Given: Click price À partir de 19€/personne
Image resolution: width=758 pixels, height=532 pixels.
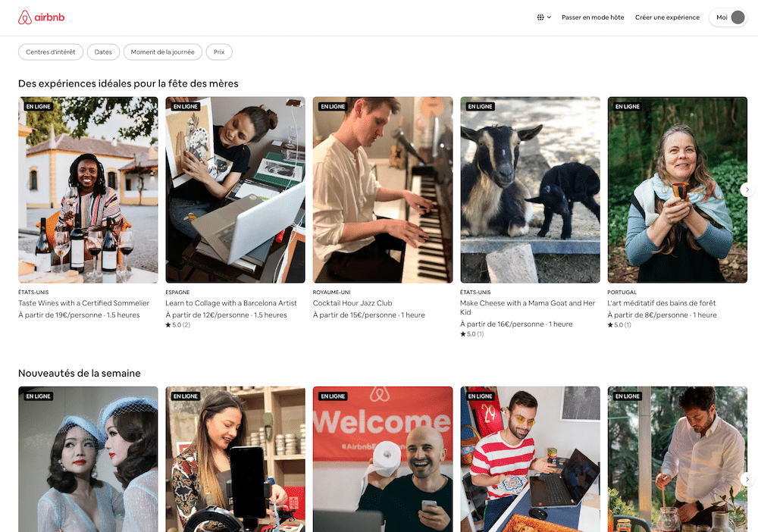Looking at the screenshot, I should point(60,315).
